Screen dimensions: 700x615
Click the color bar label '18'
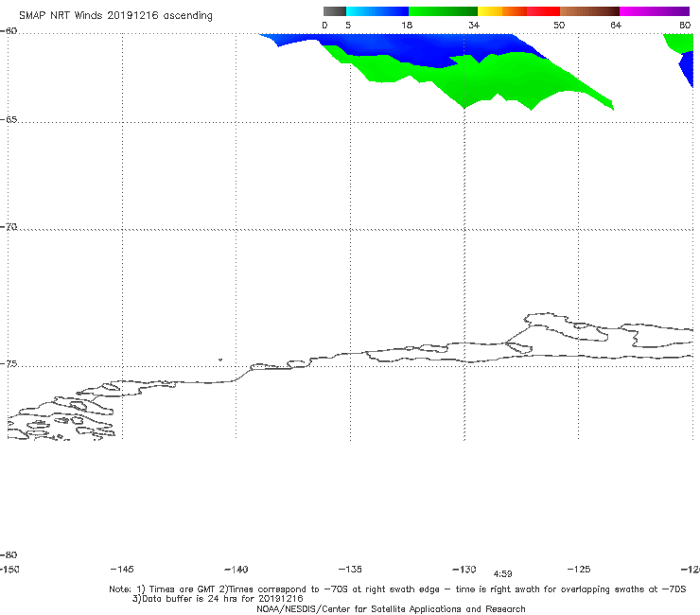407,26
